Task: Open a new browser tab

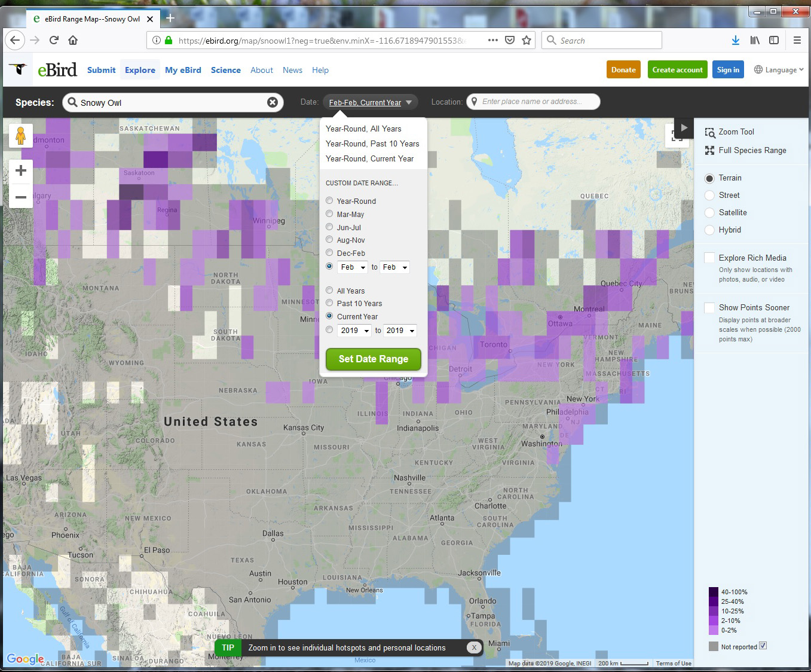Action: pyautogui.click(x=170, y=19)
